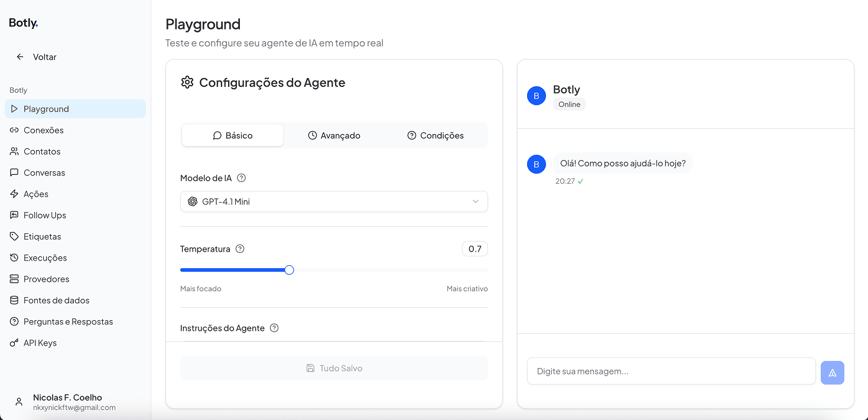Click the gear icon by Configurações do Agente
This screenshot has height=420, width=868.
click(187, 82)
